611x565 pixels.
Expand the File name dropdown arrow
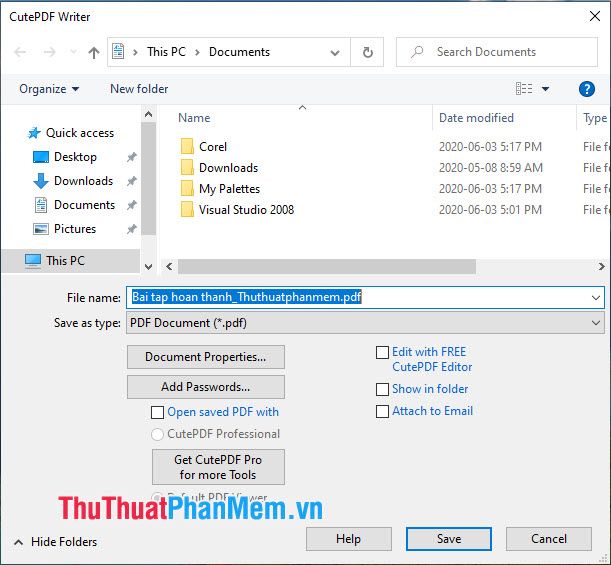pyautogui.click(x=595, y=298)
